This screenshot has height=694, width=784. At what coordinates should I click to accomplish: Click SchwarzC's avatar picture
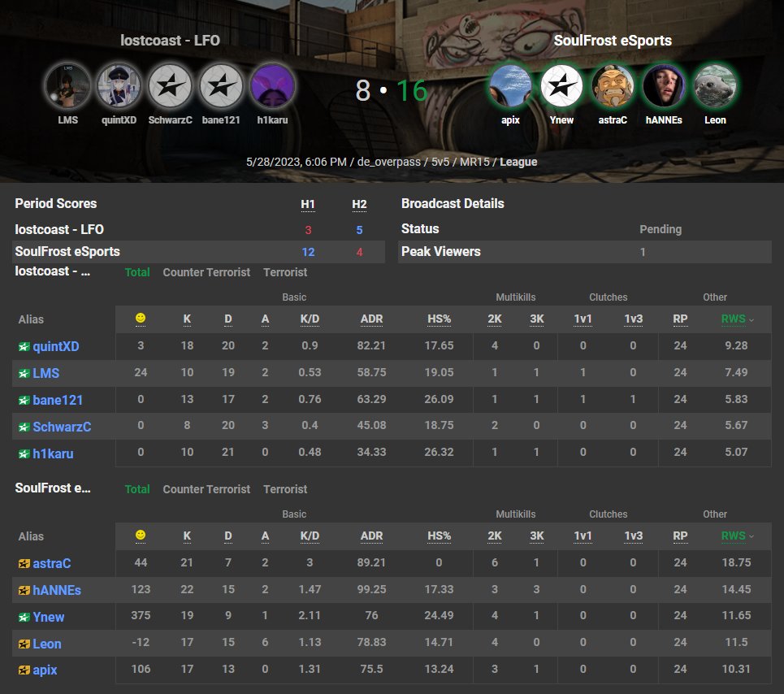[x=170, y=85]
